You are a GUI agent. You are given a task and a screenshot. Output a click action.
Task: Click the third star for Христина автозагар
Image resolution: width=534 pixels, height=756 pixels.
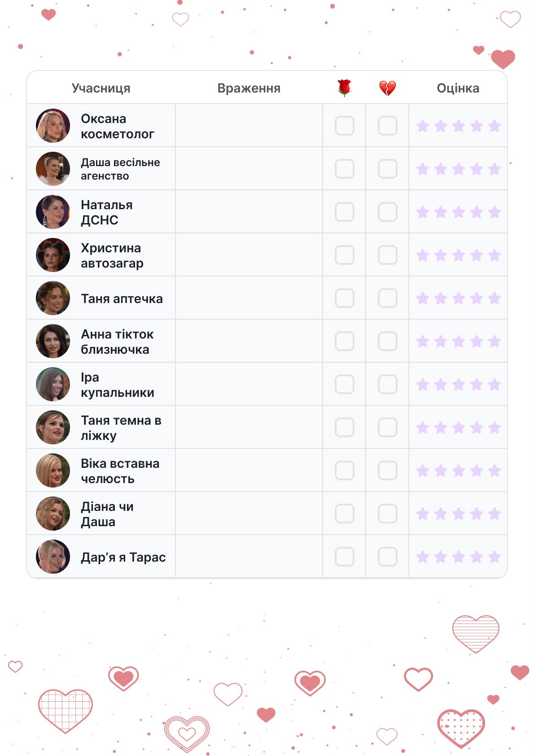pyautogui.click(x=458, y=255)
